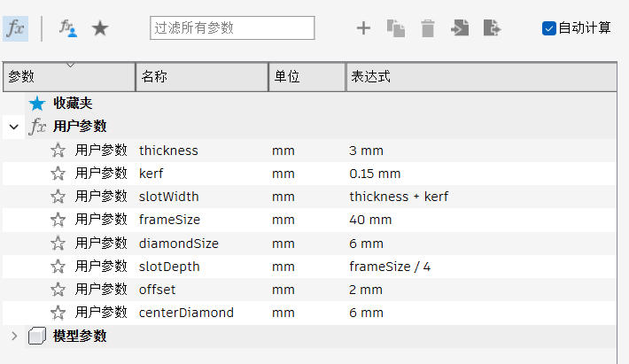Select the frameSize parameter name
The height and width of the screenshot is (364, 629).
click(x=169, y=220)
